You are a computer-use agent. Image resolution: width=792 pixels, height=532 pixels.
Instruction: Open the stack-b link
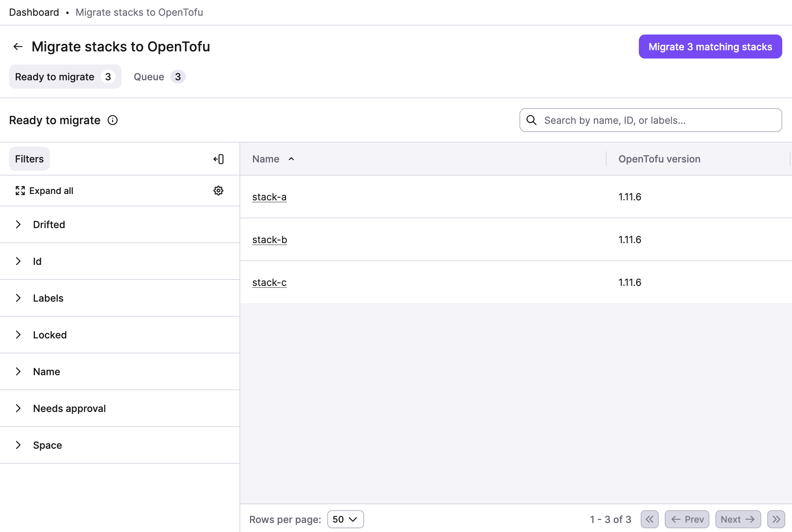point(270,240)
